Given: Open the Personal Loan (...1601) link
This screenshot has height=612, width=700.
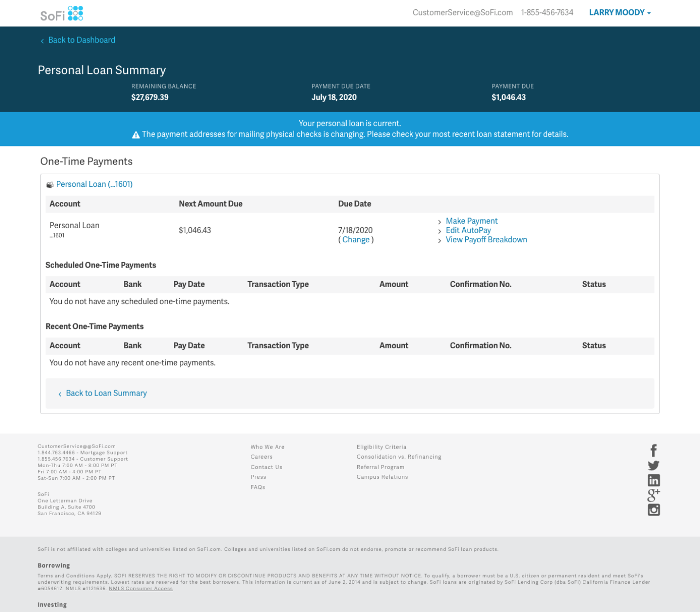Looking at the screenshot, I should [x=94, y=184].
